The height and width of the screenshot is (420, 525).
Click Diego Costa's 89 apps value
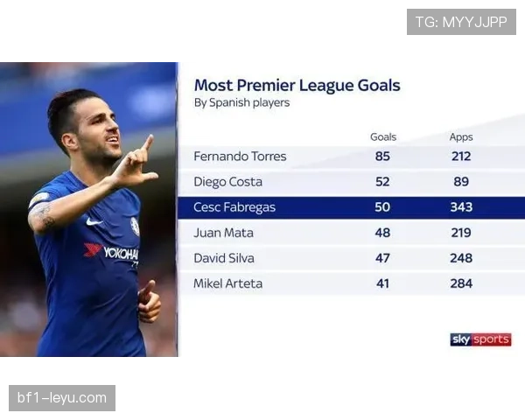[461, 182]
